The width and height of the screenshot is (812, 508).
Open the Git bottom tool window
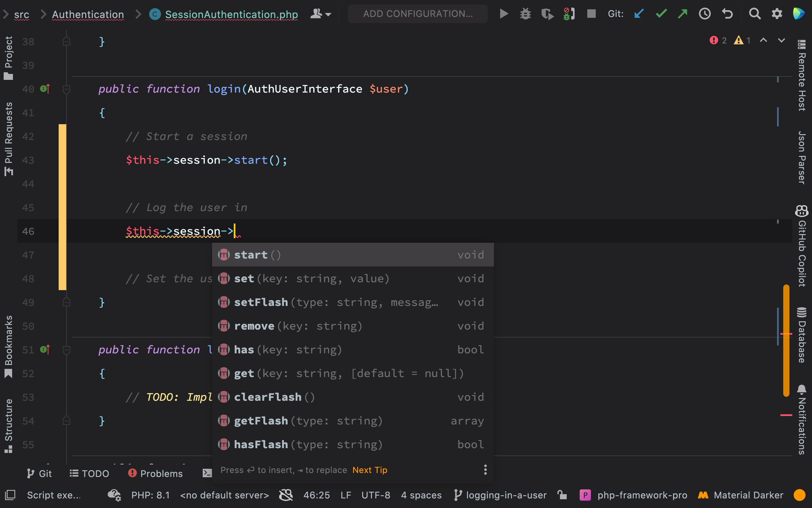[x=39, y=473]
